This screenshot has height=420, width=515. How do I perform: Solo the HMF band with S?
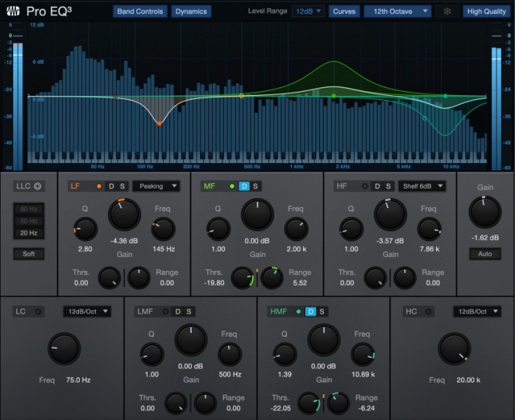pos(322,311)
